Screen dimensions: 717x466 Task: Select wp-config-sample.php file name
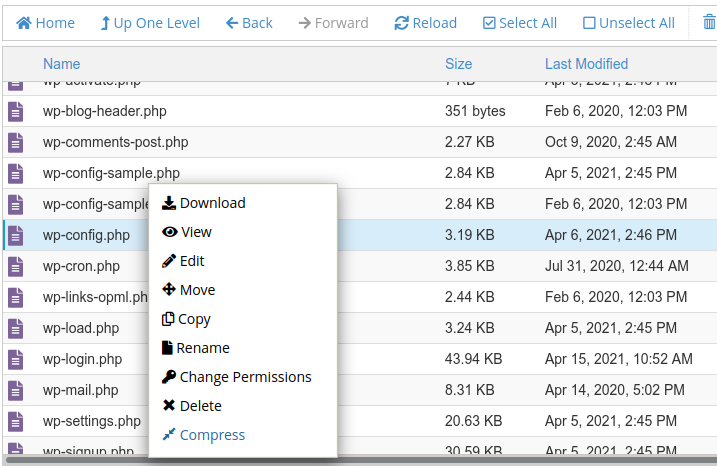(111, 173)
